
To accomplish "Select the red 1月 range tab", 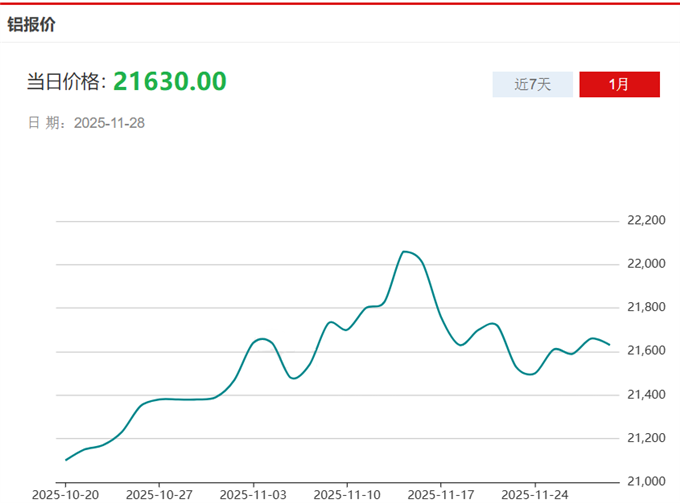I will 619,84.
